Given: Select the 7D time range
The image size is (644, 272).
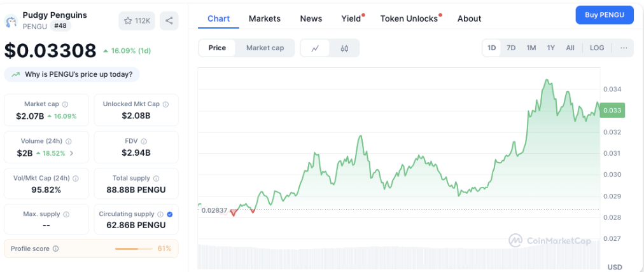Looking at the screenshot, I should click(x=511, y=48).
